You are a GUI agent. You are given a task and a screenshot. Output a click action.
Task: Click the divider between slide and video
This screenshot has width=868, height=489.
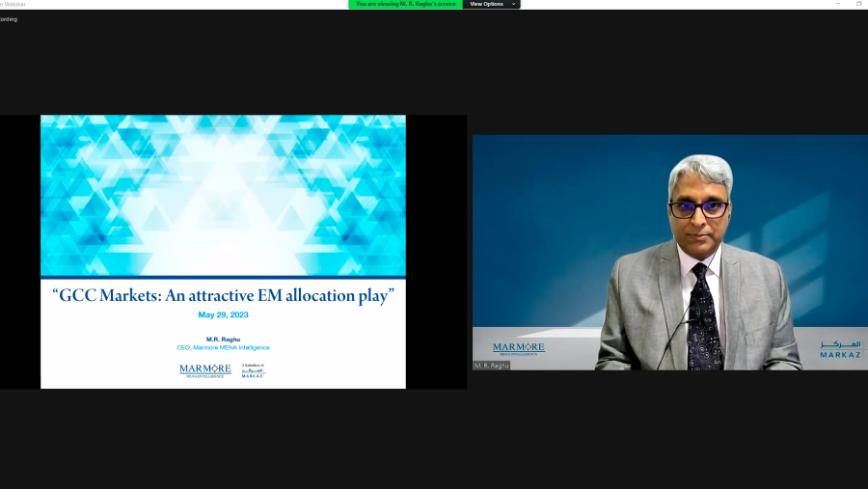point(469,252)
